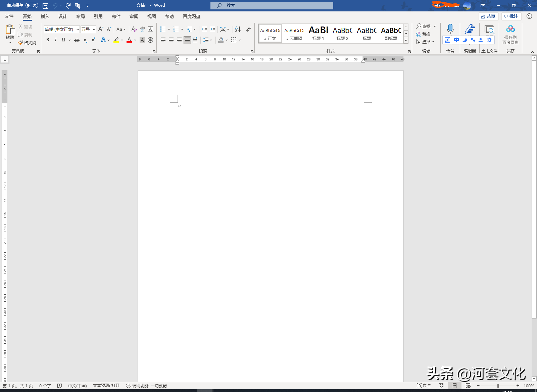This screenshot has width=537, height=392.
Task: Click the sort icon in paragraph group
Action: pyautogui.click(x=238, y=30)
